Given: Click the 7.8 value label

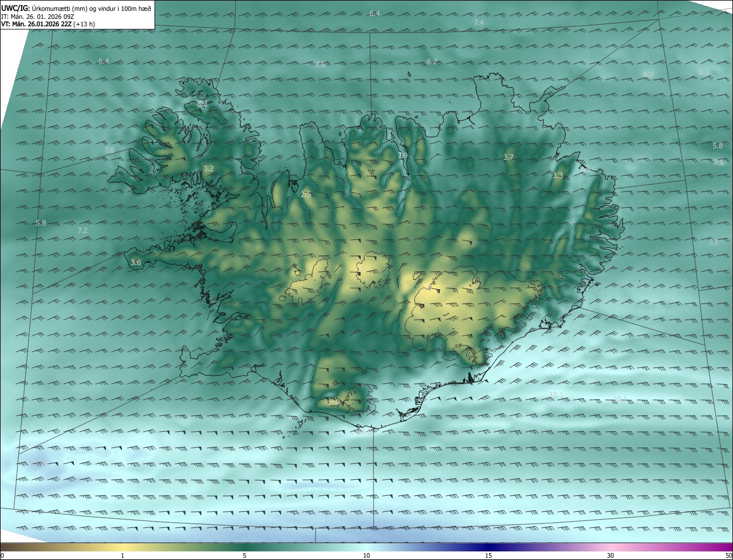Looking at the screenshot, I should pos(109,150).
